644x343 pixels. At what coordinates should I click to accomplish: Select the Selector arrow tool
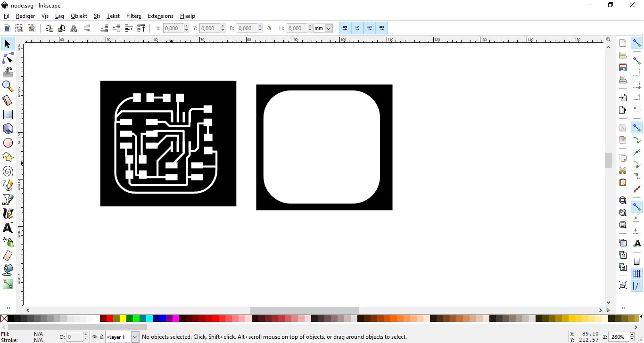(x=8, y=44)
